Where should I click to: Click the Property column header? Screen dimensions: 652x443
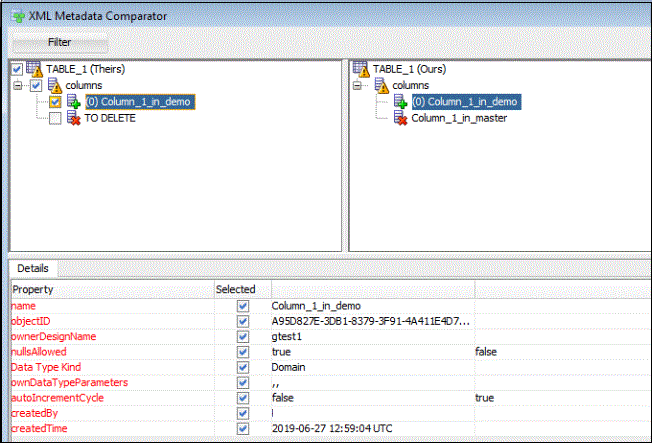[112, 290]
